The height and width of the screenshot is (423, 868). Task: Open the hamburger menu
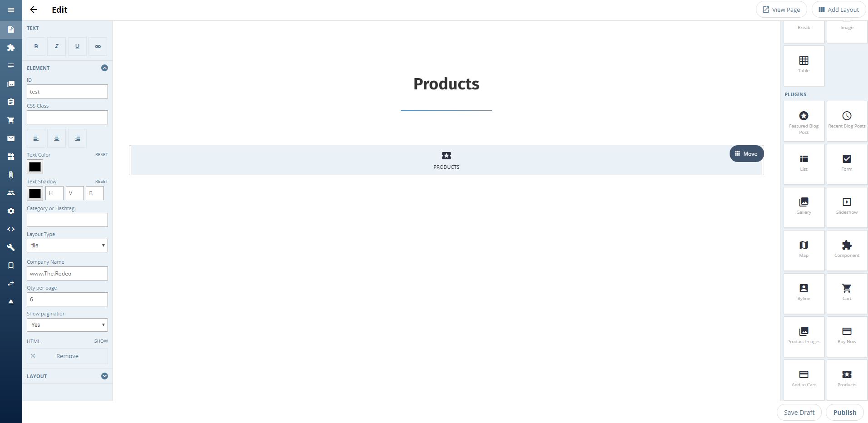pyautogui.click(x=11, y=10)
